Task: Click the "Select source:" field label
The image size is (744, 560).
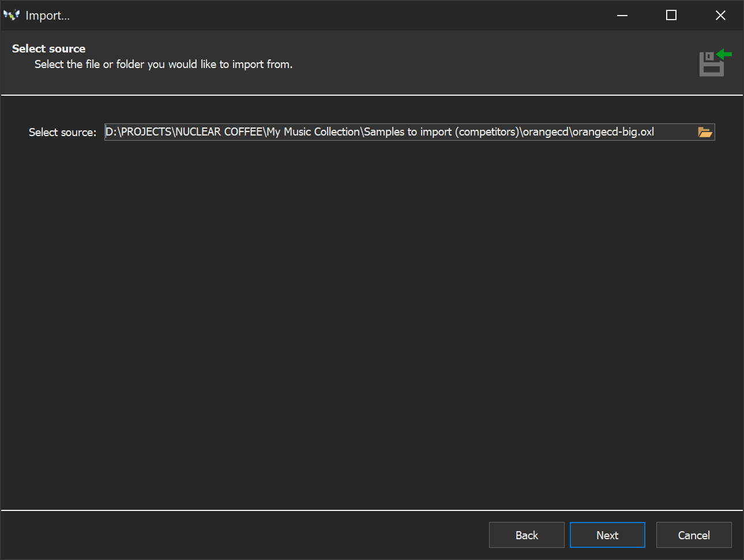Action: click(x=62, y=133)
